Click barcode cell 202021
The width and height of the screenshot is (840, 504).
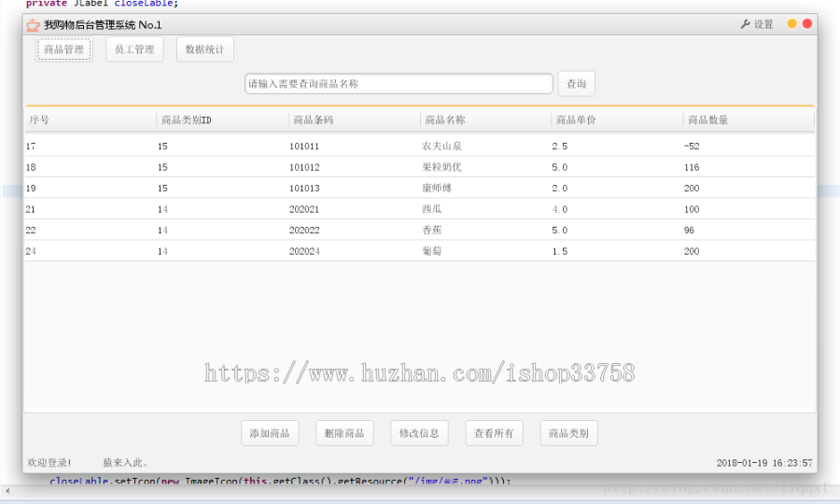click(x=303, y=209)
